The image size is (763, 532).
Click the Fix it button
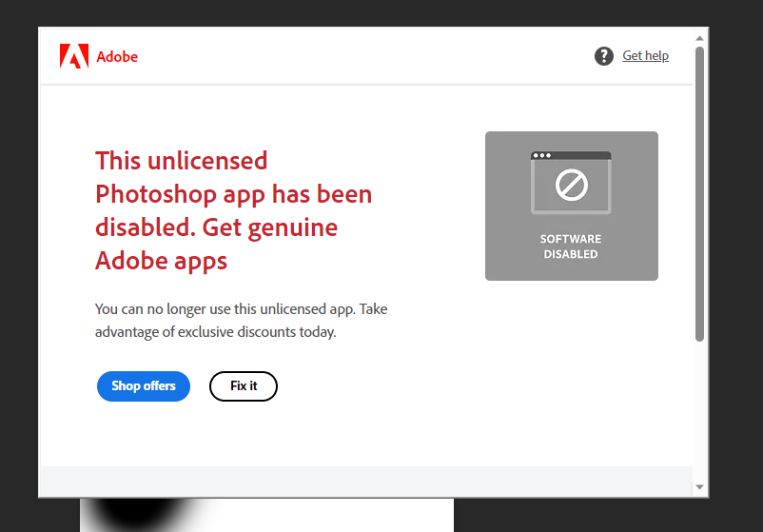(x=244, y=386)
